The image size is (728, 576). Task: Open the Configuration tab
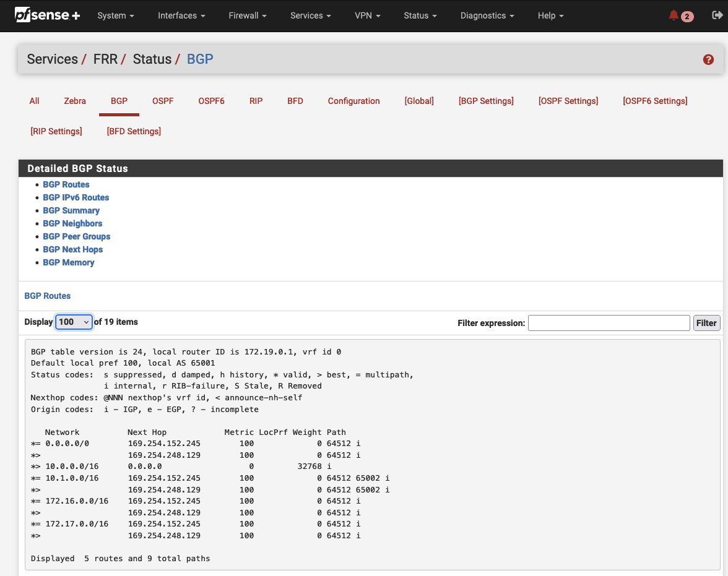353,101
